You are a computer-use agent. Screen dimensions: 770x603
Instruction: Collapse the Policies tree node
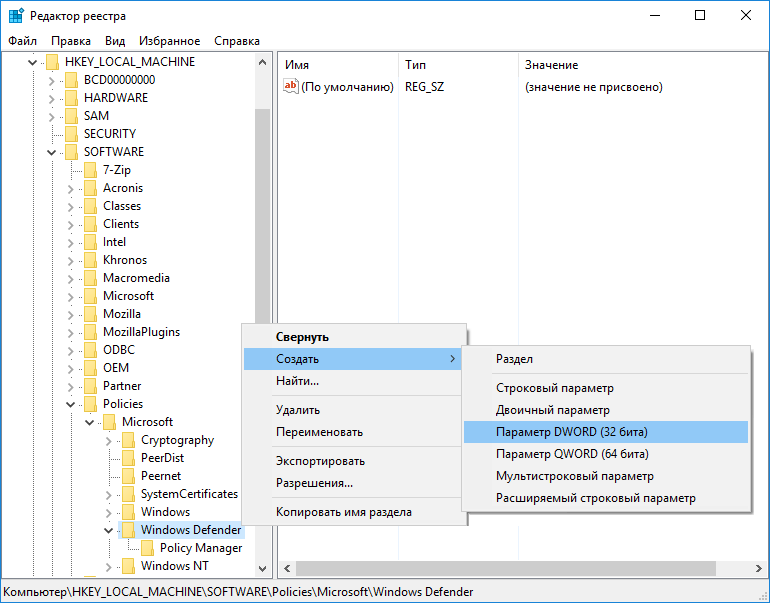pyautogui.click(x=71, y=404)
